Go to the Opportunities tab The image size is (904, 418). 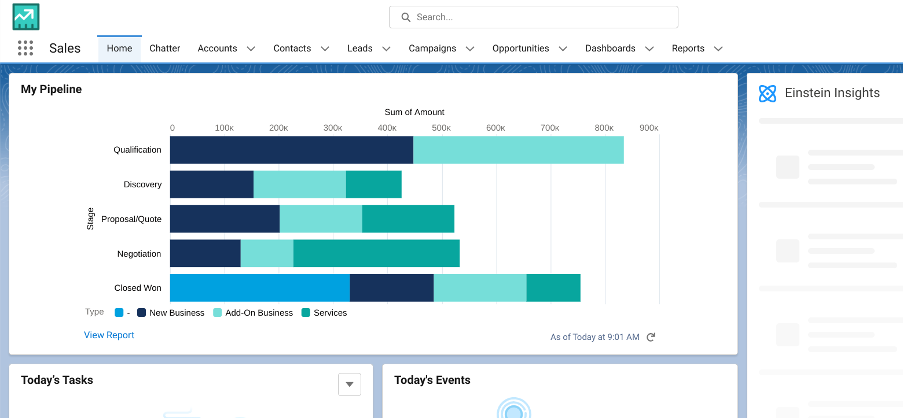(521, 48)
